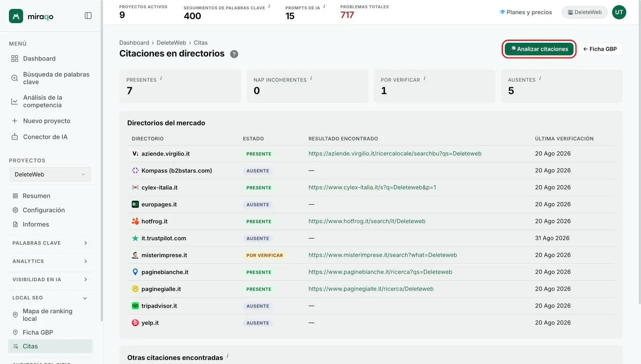The height and width of the screenshot is (364, 641).
Task: Click the info icon next to Ausentes
Action: (540, 78)
